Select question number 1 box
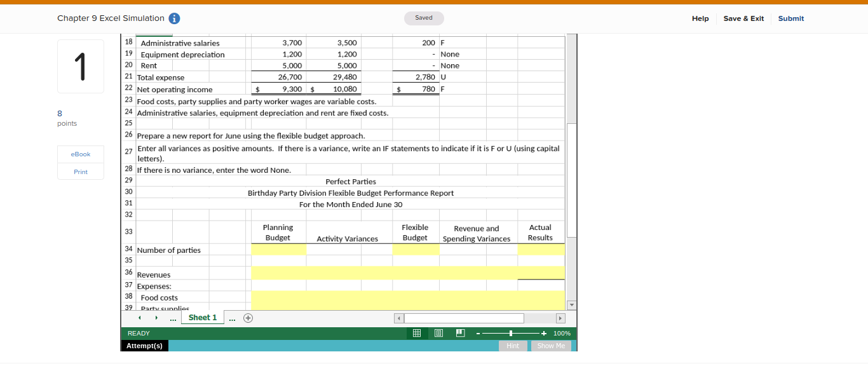This screenshot has width=868, height=366. (81, 67)
